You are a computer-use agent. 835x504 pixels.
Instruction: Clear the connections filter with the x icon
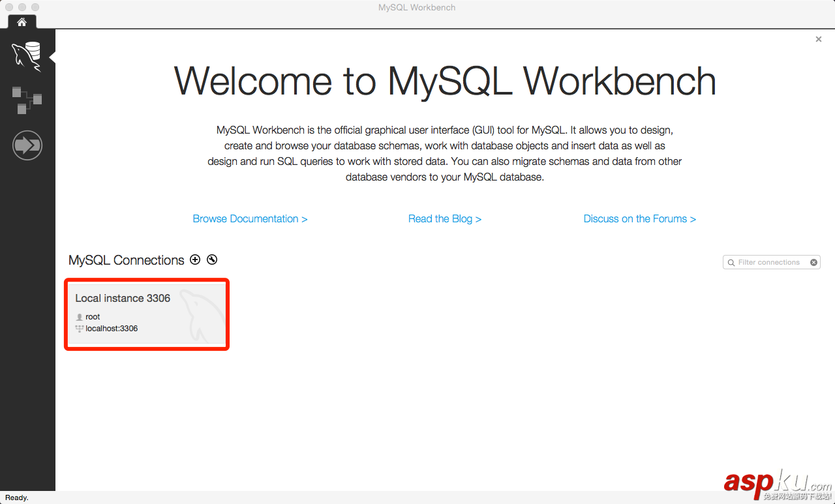point(813,262)
